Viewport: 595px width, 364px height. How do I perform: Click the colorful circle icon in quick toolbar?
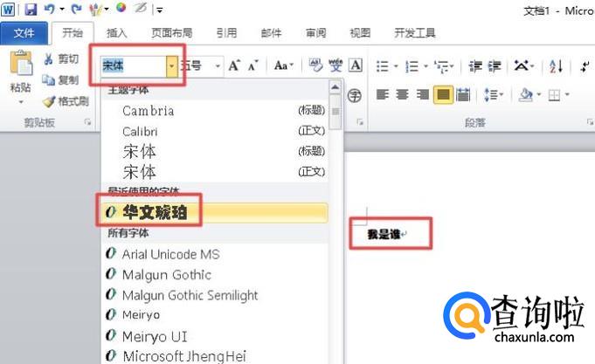[x=121, y=7]
